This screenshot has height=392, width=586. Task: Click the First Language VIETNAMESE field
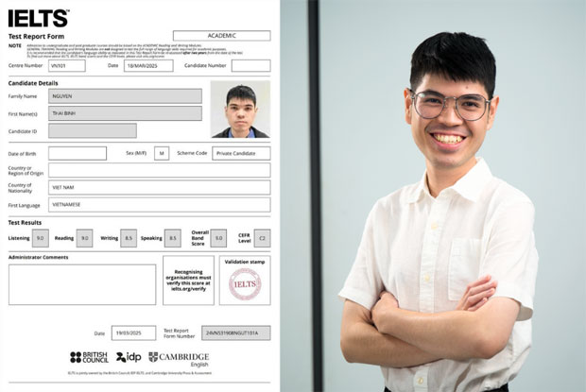pos(159,205)
